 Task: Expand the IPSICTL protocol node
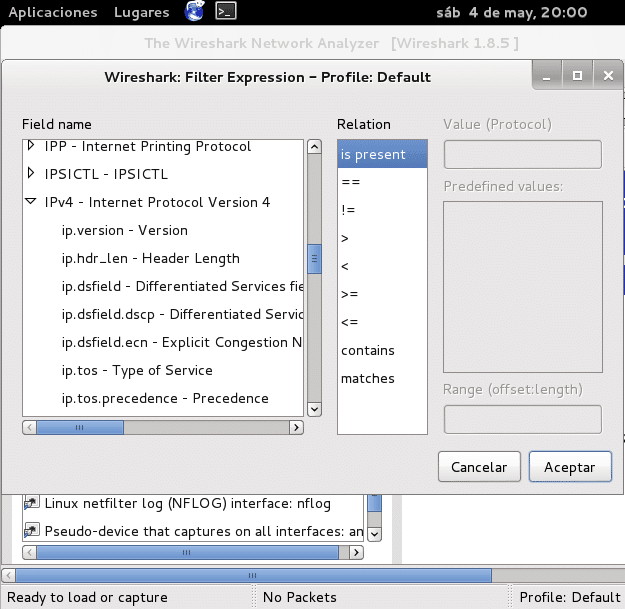tap(32, 175)
